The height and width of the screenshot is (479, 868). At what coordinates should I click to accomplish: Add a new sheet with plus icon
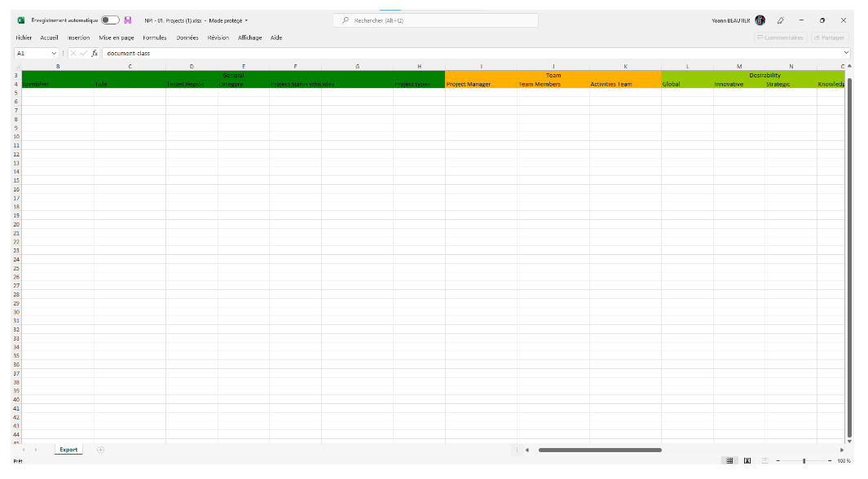click(x=100, y=450)
